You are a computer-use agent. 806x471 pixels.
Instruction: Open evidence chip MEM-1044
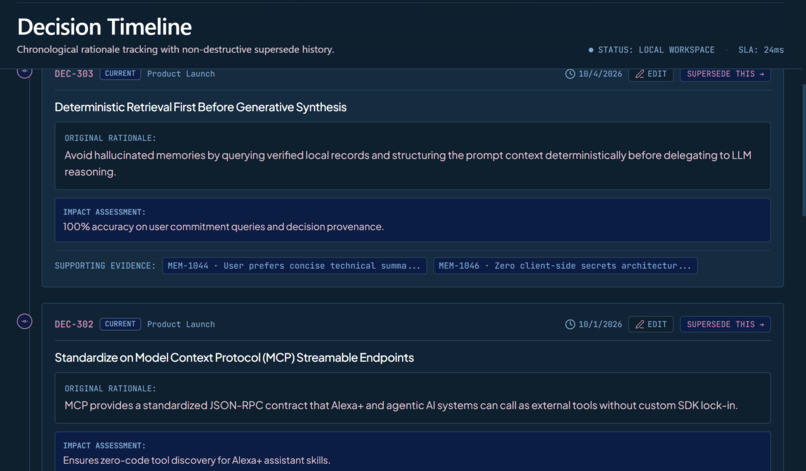(x=294, y=266)
